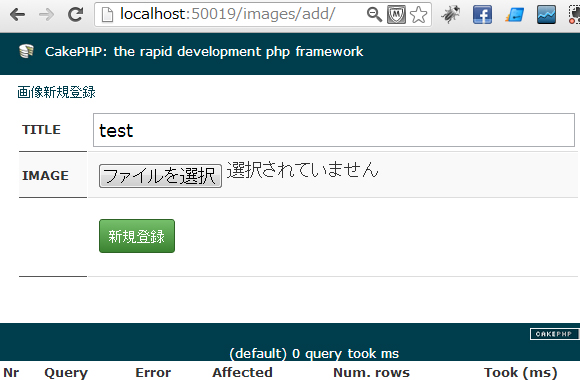
Task: Click the page document icon in address bar
Action: (x=107, y=15)
